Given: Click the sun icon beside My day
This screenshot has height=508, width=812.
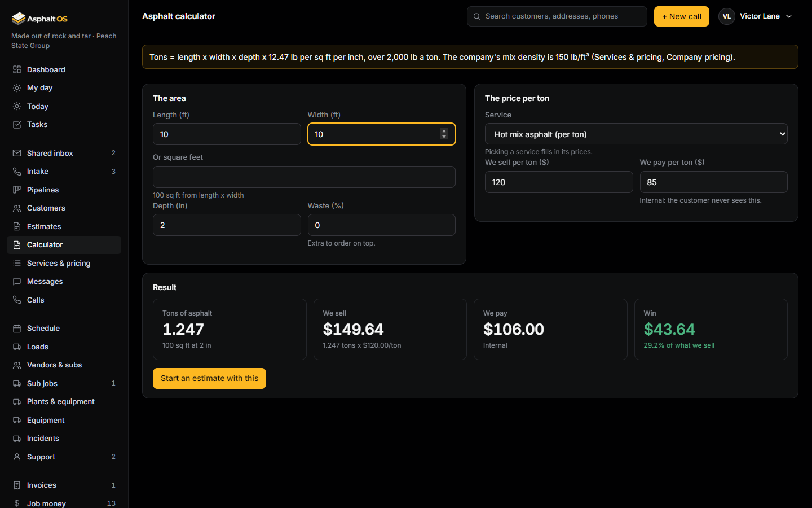Looking at the screenshot, I should [17, 88].
